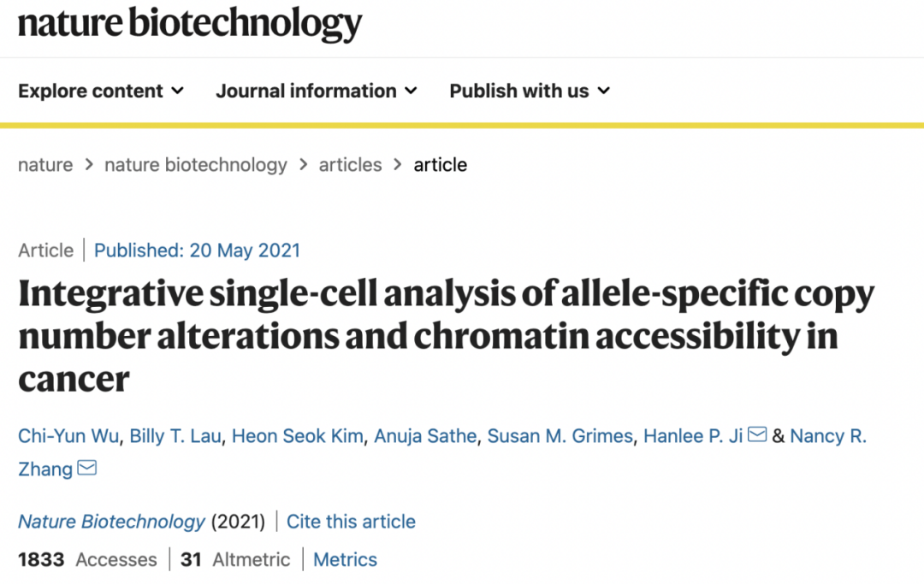Image resolution: width=924 pixels, height=584 pixels.
Task: View author Susan M. Grimes
Action: pyautogui.click(x=560, y=435)
